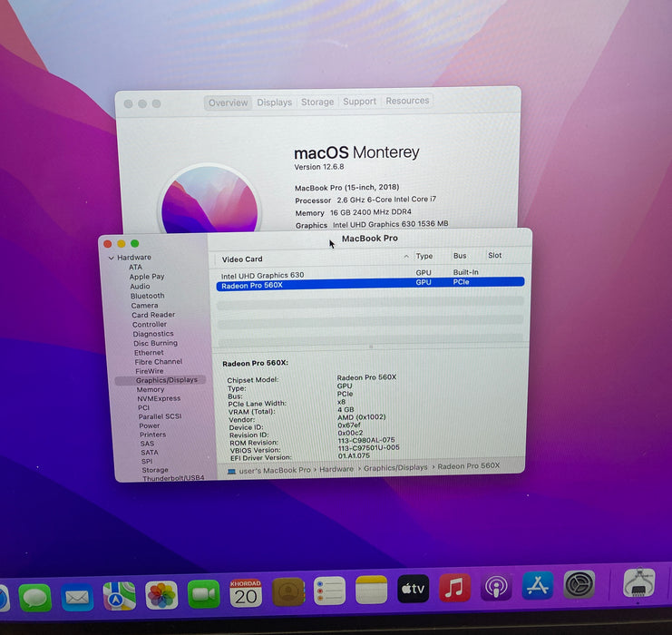The width and height of the screenshot is (672, 635).
Task: Select Diagnostics in the sidebar
Action: (x=153, y=334)
